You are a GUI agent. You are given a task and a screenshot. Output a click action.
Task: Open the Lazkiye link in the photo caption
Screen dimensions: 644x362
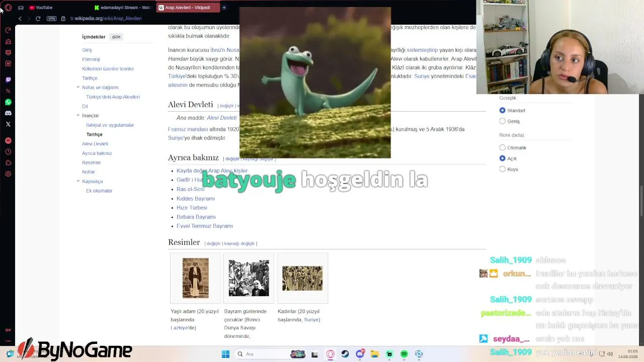(x=180, y=328)
